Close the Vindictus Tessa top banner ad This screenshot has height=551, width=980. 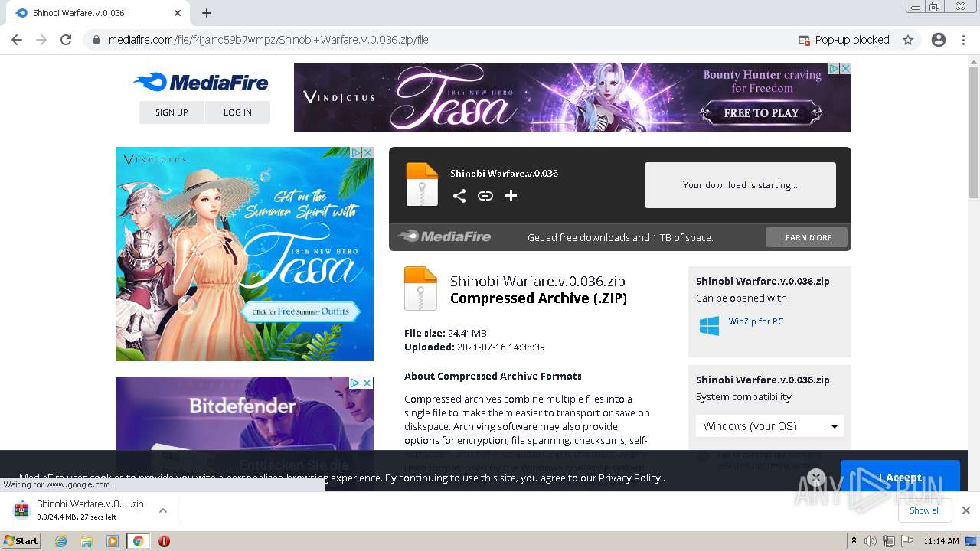[845, 68]
